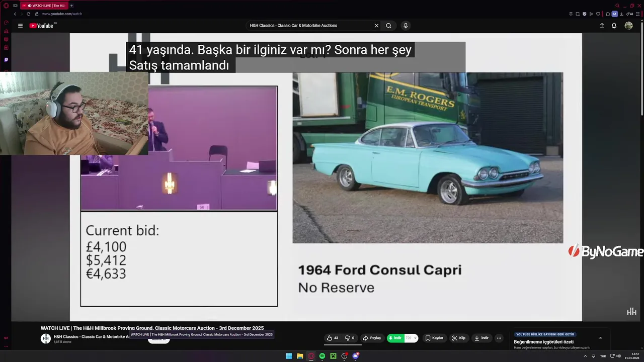Open the more actions three-dot menu

pyautogui.click(x=499, y=338)
